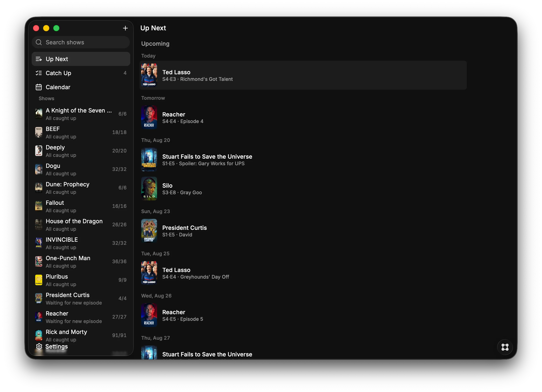
Task: Click the Fallout poster thumbnail in sidebar
Action: click(x=39, y=206)
